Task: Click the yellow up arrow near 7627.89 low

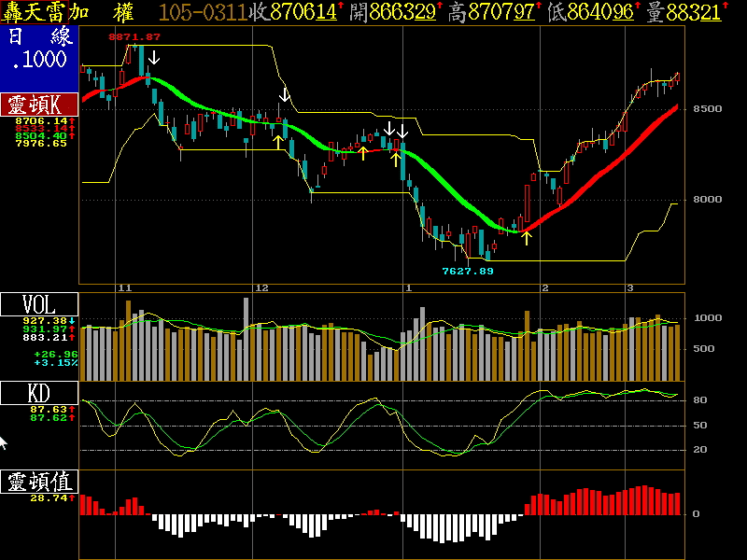Action: click(x=527, y=237)
